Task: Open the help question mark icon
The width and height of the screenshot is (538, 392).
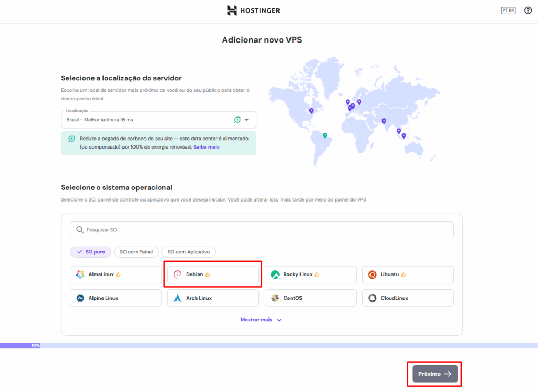Action: pyautogui.click(x=527, y=10)
